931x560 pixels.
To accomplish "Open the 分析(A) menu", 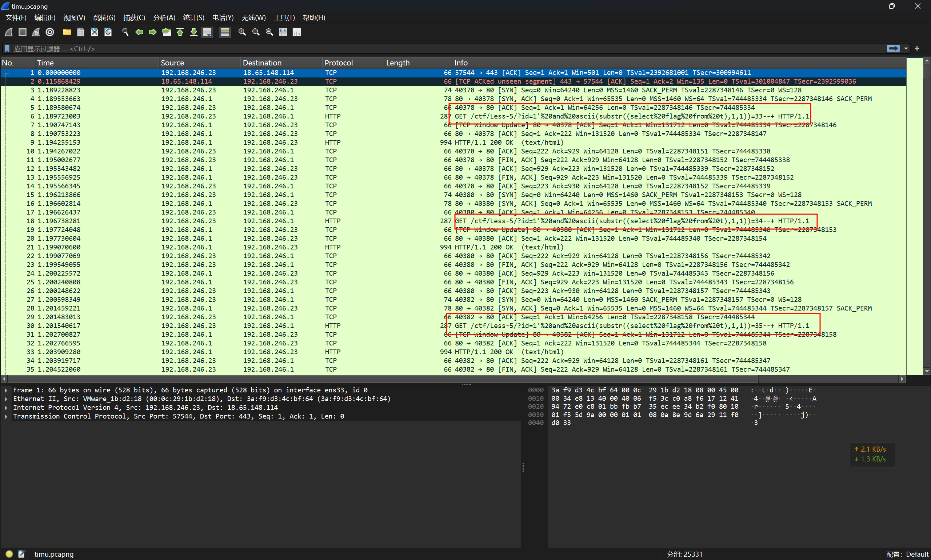I will tap(164, 18).
